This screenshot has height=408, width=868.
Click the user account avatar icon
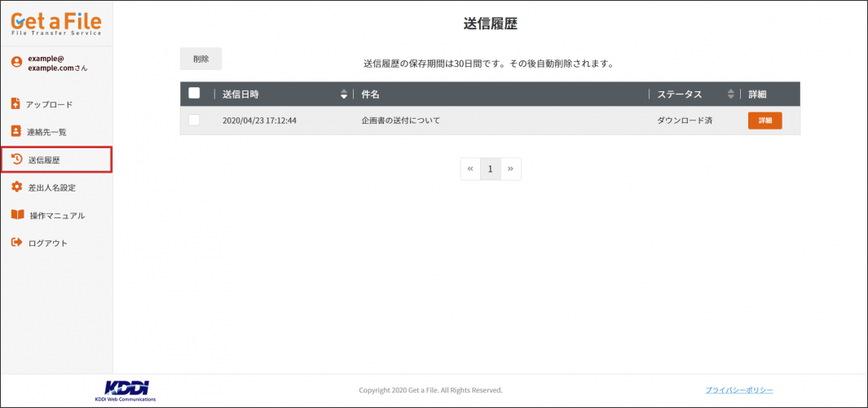click(x=16, y=62)
